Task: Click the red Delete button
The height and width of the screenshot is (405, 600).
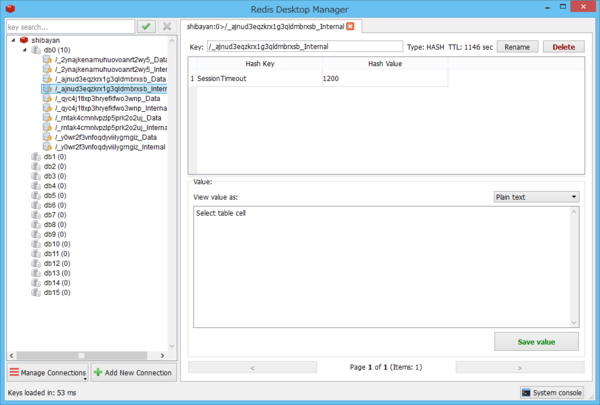Action: (563, 47)
